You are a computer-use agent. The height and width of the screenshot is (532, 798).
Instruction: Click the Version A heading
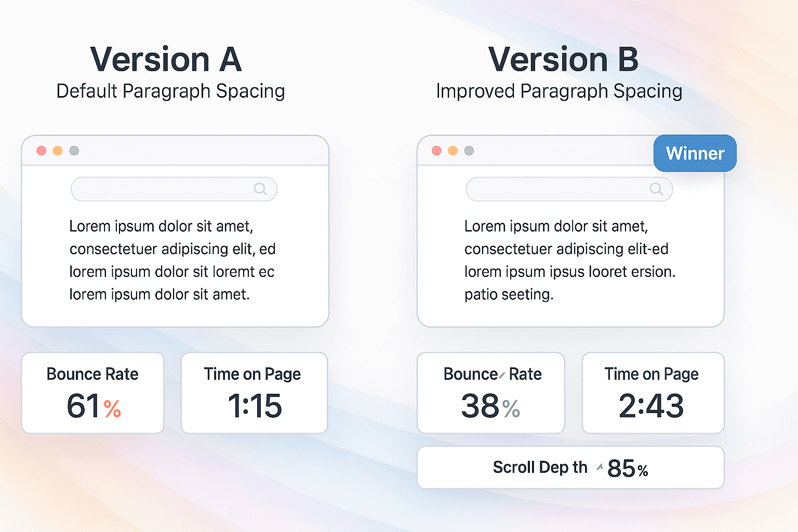(166, 59)
